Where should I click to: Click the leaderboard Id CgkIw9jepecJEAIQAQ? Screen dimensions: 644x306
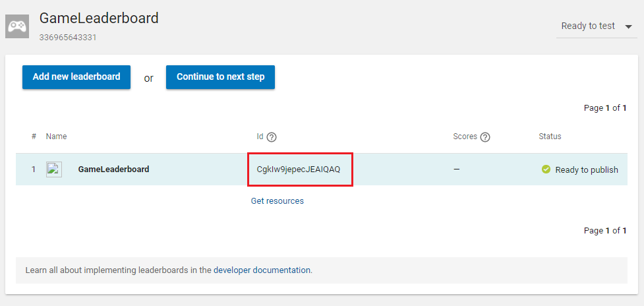click(x=299, y=169)
